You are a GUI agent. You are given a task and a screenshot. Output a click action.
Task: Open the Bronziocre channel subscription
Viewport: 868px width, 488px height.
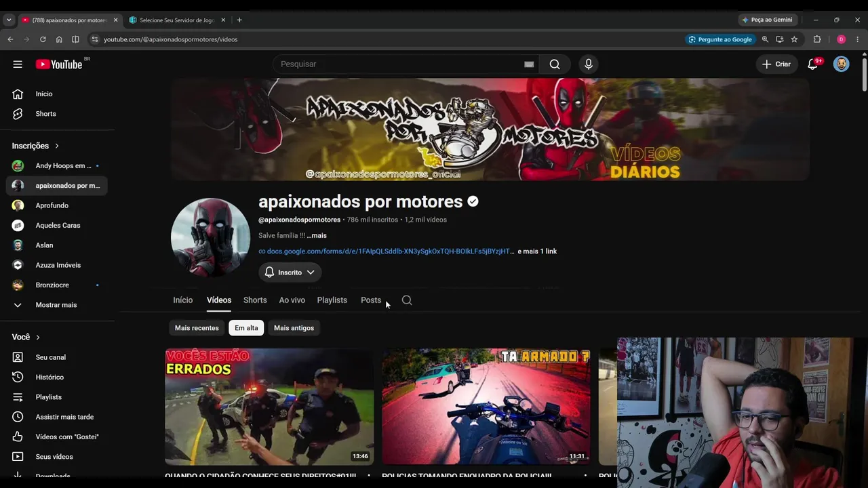click(x=57, y=285)
